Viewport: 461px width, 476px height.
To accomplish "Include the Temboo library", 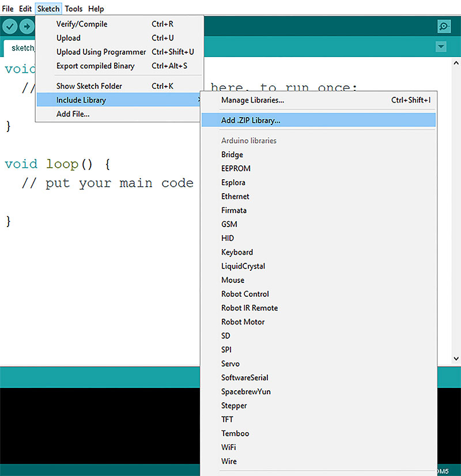I will [319, 433].
